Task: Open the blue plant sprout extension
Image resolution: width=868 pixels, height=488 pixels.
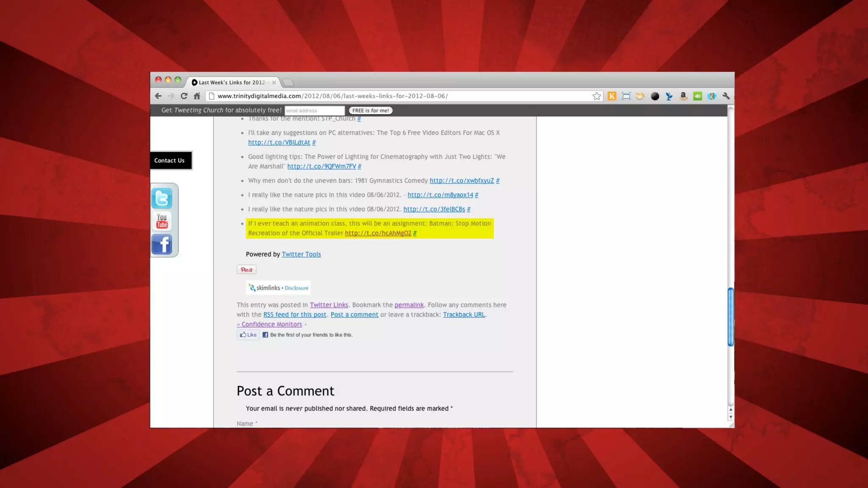Action: [x=669, y=96]
